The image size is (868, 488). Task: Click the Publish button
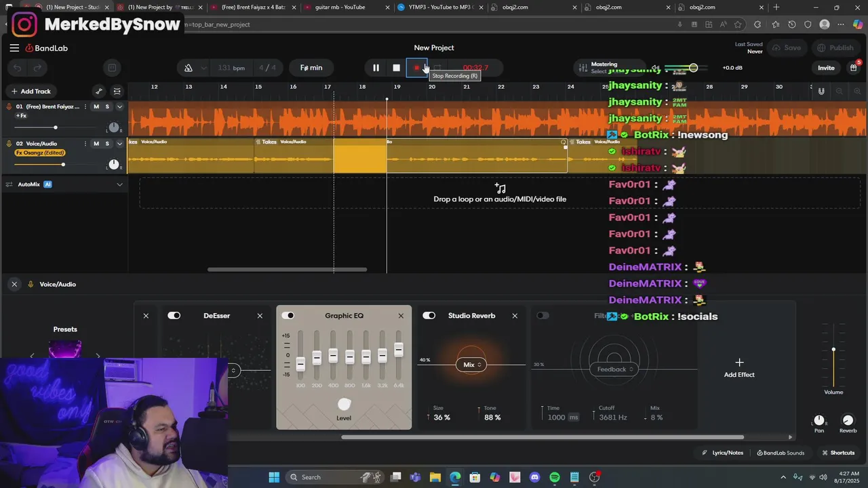835,48
